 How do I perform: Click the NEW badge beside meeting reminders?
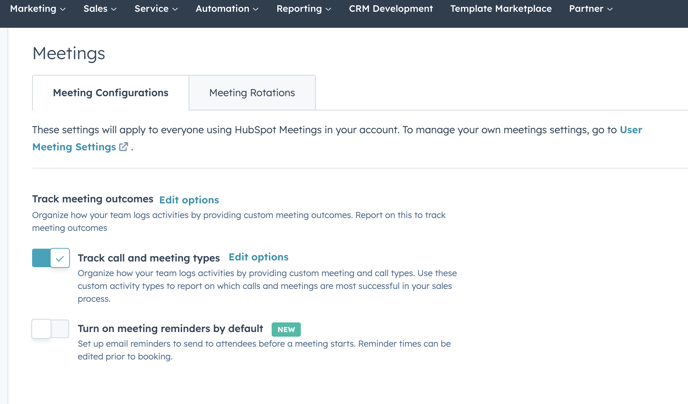pyautogui.click(x=286, y=329)
